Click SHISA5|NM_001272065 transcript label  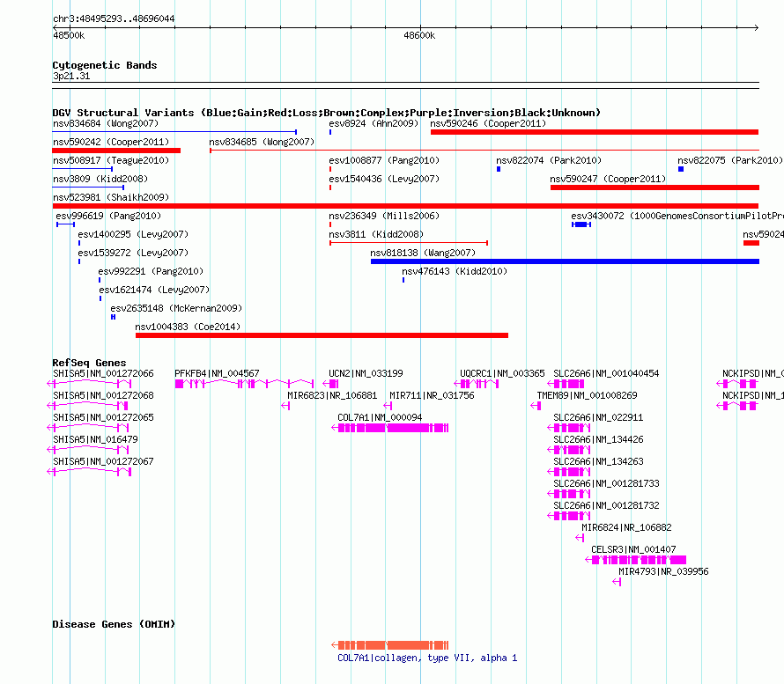103,417
